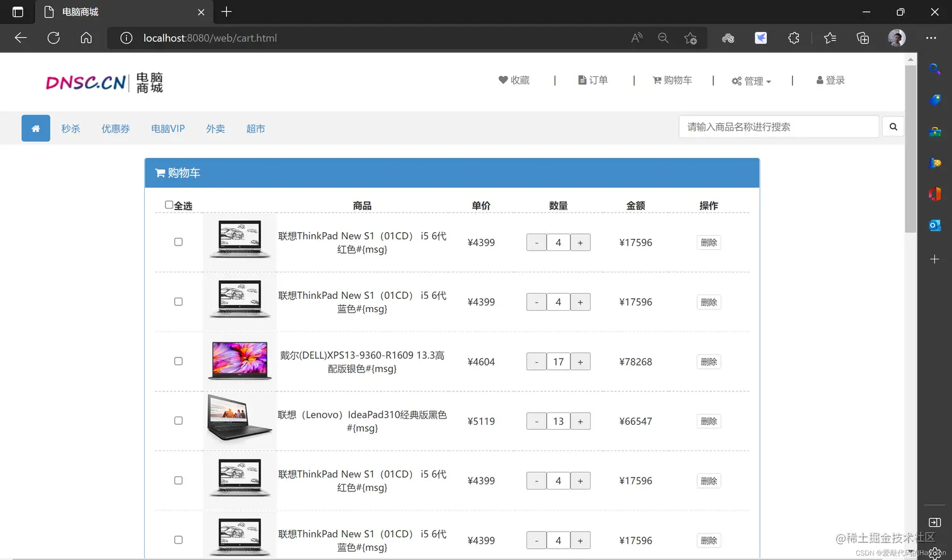Check the Lenovo IdeaPad310 item checkbox
952x560 pixels.
pos(178,420)
